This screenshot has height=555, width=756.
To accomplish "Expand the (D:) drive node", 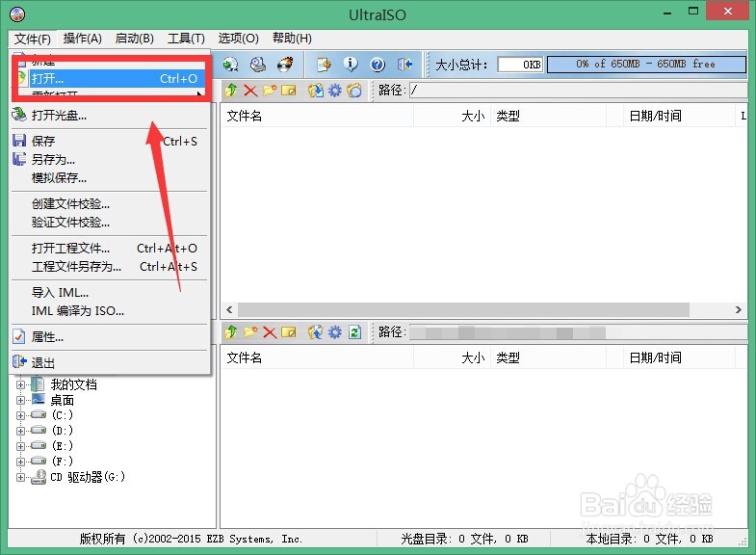I will (x=20, y=431).
